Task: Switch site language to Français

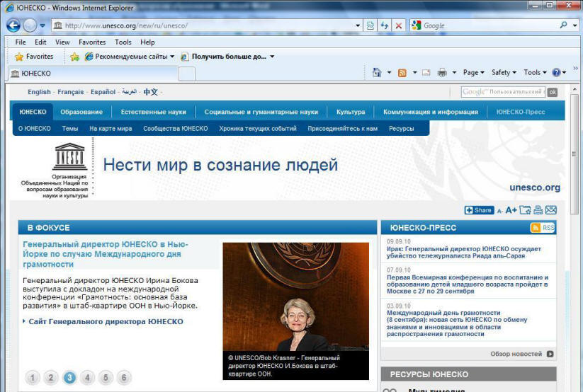Action: tap(71, 92)
